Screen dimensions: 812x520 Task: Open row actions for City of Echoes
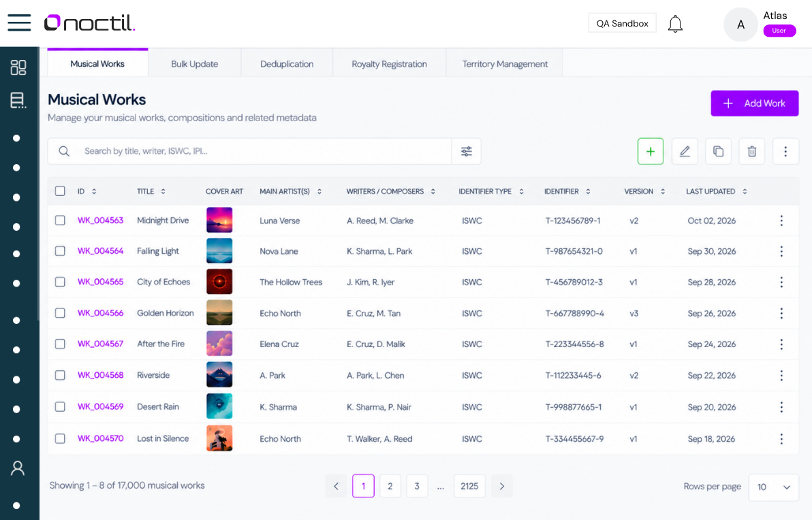point(781,282)
